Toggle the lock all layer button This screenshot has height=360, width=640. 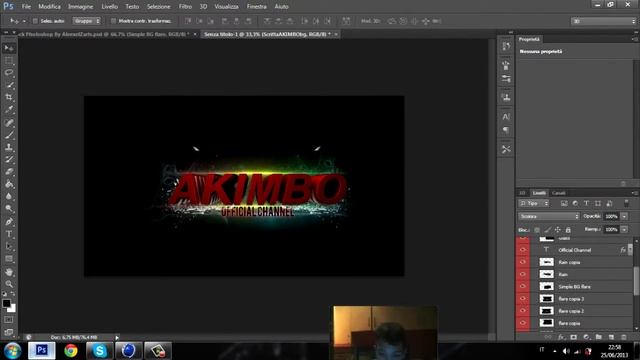[568, 230]
